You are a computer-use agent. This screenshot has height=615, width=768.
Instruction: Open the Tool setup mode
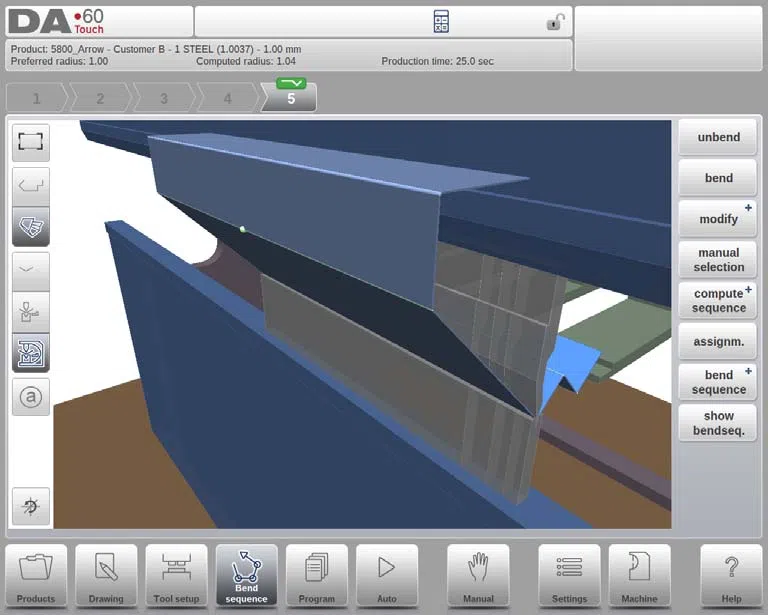tap(176, 575)
